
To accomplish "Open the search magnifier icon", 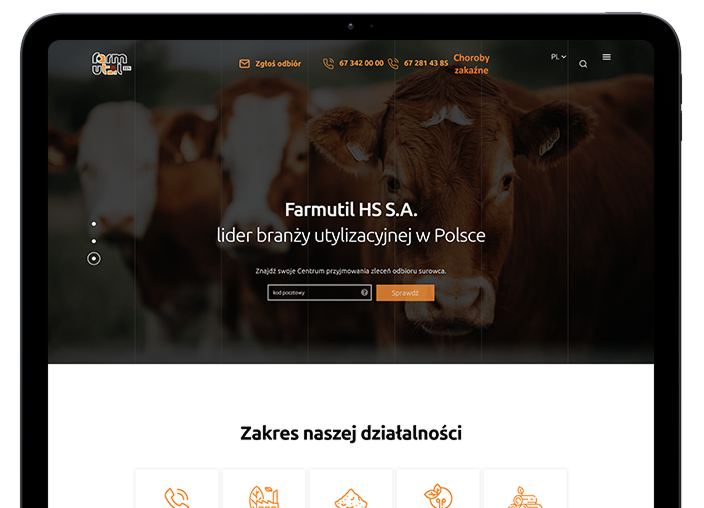I will click(x=583, y=64).
